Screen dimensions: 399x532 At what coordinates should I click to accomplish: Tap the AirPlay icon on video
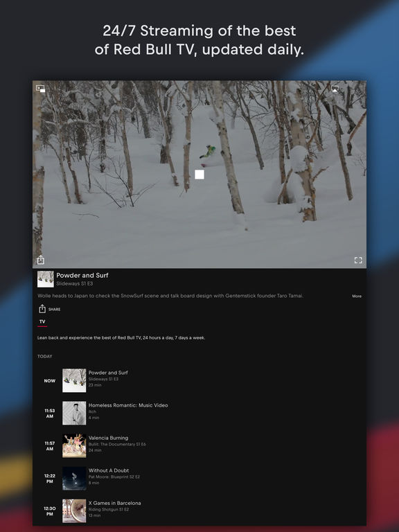[x=335, y=89]
